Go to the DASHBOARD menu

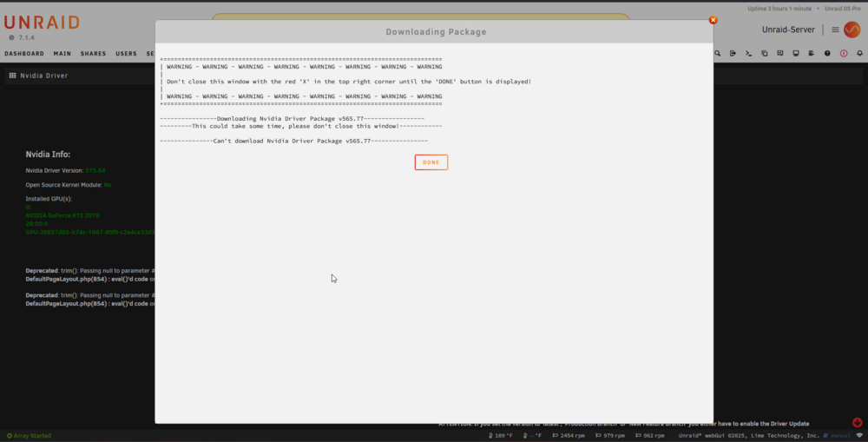click(24, 54)
